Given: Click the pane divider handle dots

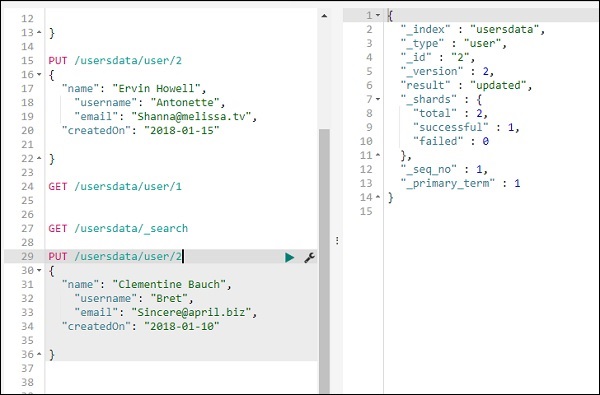Looking at the screenshot, I should pyautogui.click(x=337, y=240).
